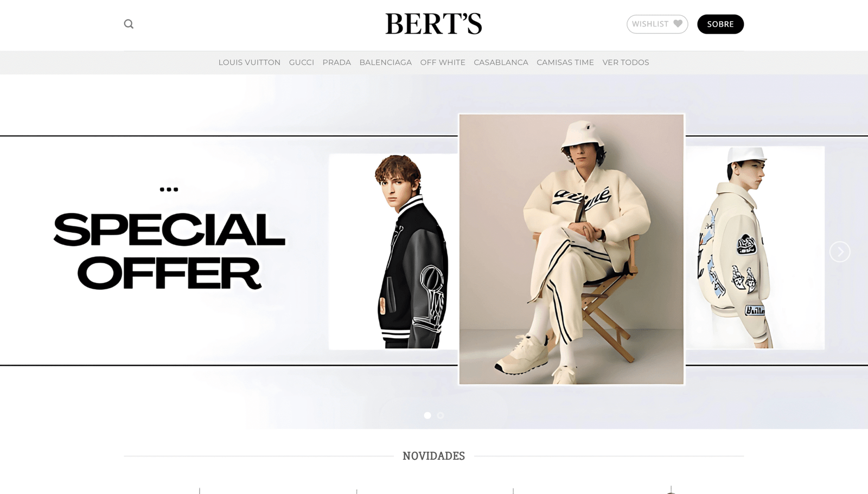The height and width of the screenshot is (494, 868).
Task: Click the Ver Todos link
Action: 626,62
